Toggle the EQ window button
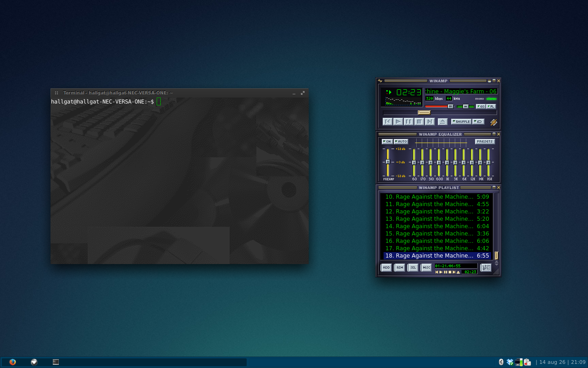Image resolution: width=588 pixels, height=368 pixels. [x=481, y=106]
